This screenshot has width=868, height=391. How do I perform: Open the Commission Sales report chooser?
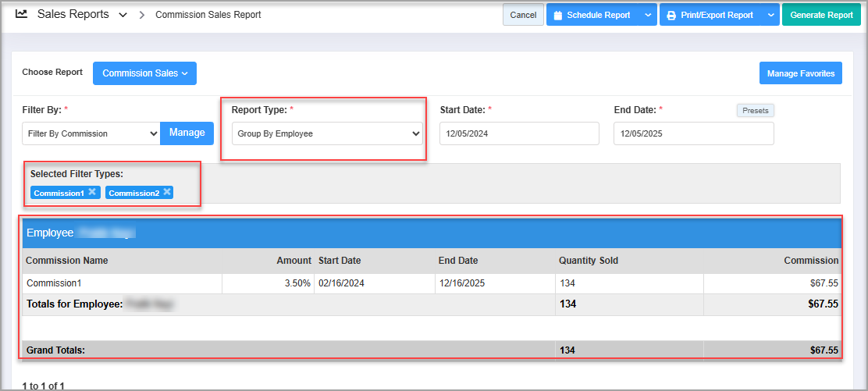coord(144,73)
